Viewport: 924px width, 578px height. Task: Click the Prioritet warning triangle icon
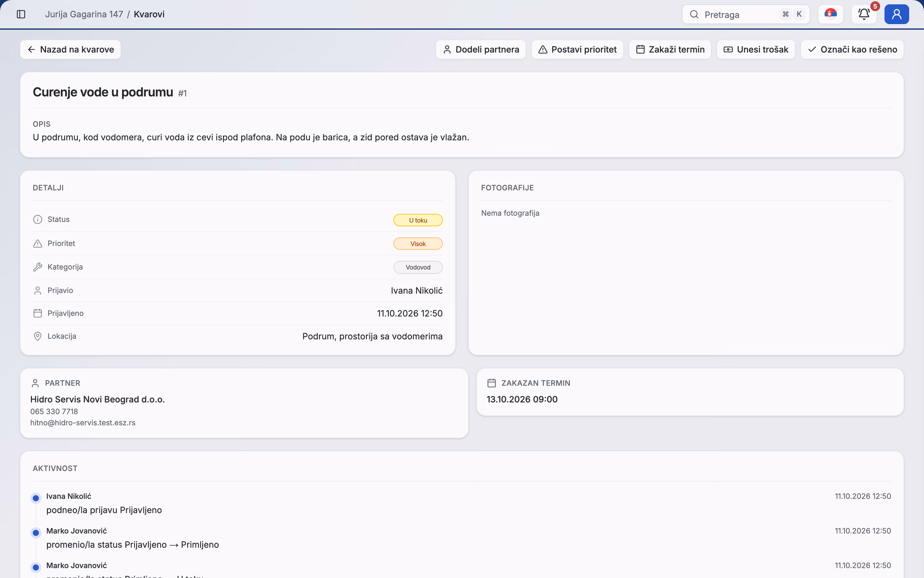[37, 244]
